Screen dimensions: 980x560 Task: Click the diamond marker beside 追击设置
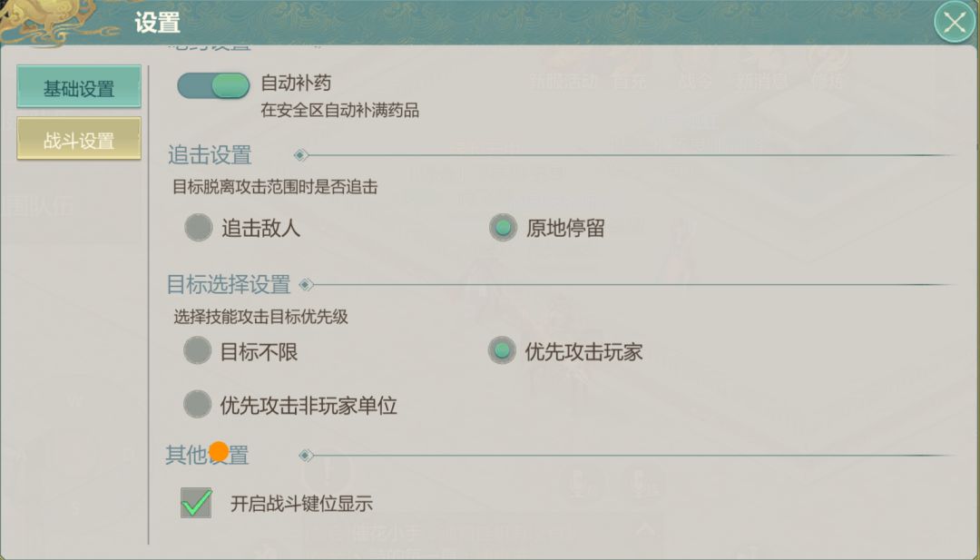click(x=300, y=155)
